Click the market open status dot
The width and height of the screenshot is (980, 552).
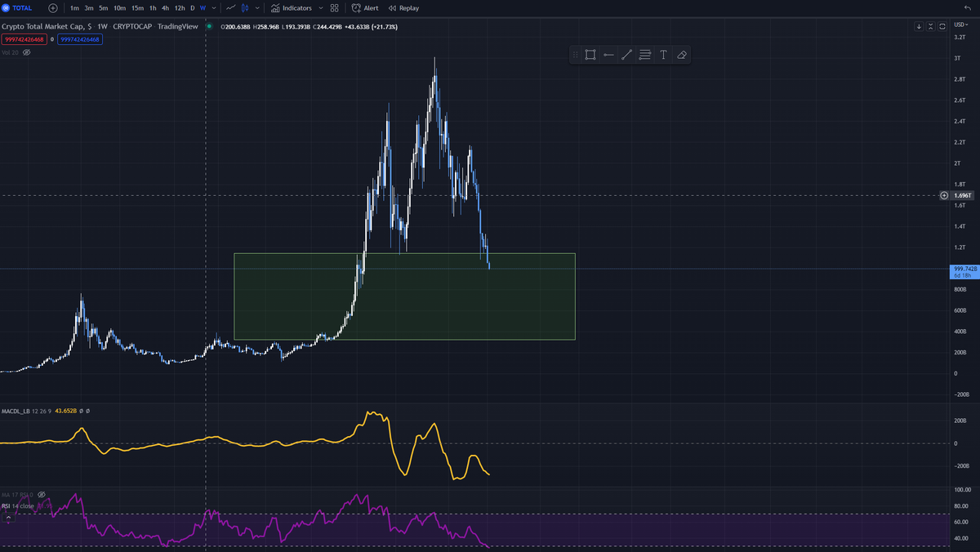tap(209, 26)
